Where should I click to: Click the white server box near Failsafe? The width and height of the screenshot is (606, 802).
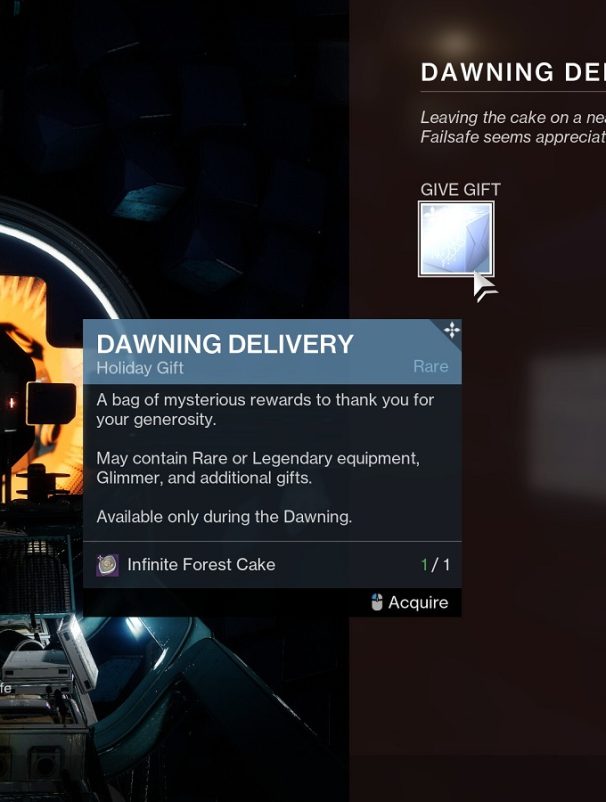78,652
